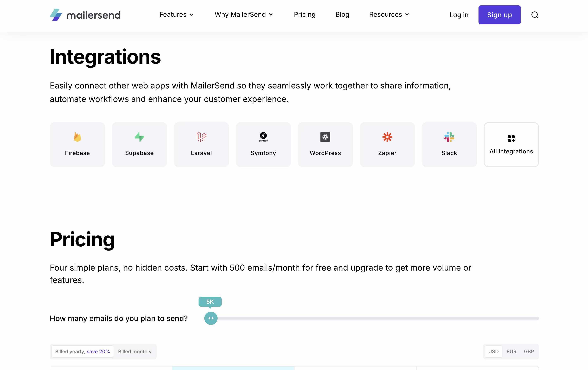Click the Symfony integration icon
Screen dimensions: 588x370
[263, 137]
